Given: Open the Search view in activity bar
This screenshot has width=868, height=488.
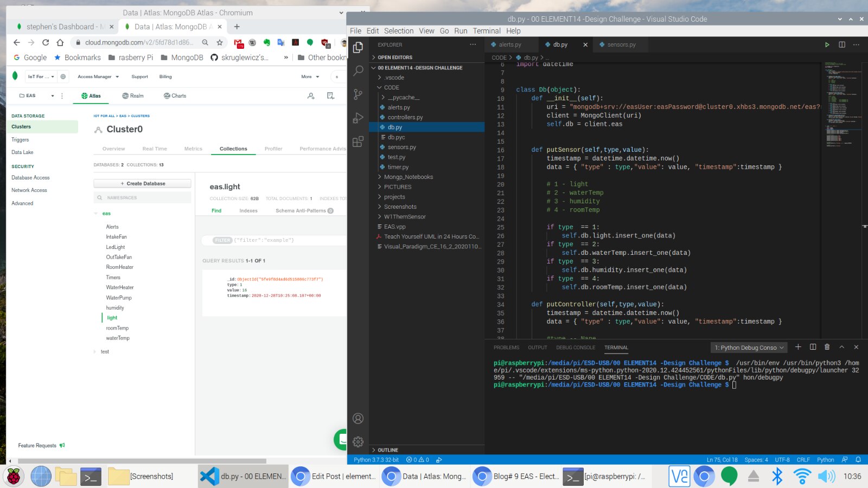Looking at the screenshot, I should coord(358,70).
